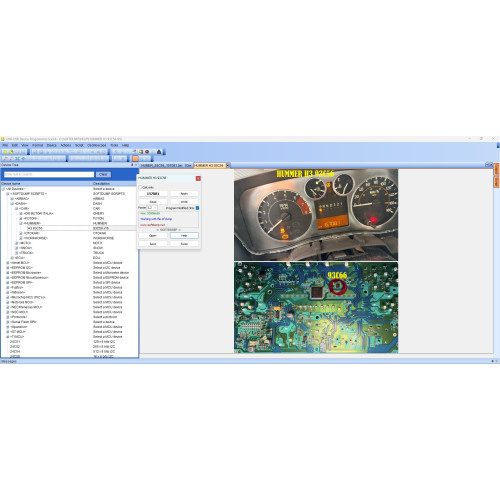Click the Description column header
The width and height of the screenshot is (500, 500).
tap(114, 184)
